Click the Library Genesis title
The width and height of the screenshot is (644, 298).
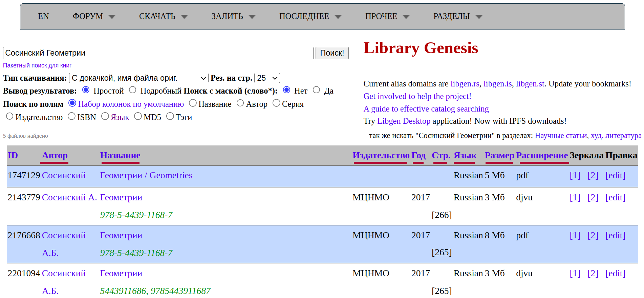click(x=421, y=48)
